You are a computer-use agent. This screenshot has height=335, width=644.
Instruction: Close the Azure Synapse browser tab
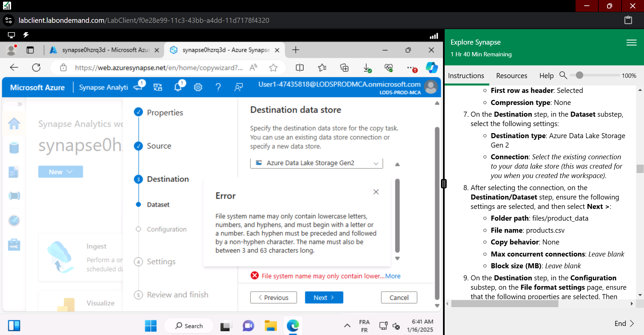click(277, 50)
